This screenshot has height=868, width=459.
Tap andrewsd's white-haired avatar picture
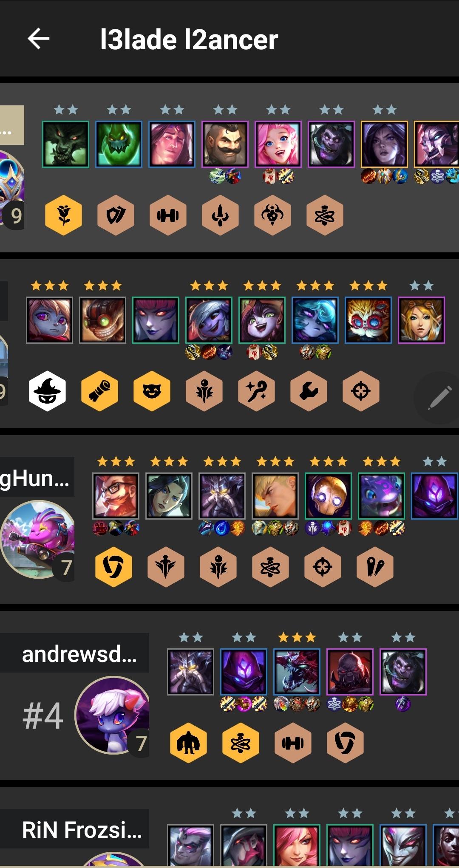click(112, 715)
